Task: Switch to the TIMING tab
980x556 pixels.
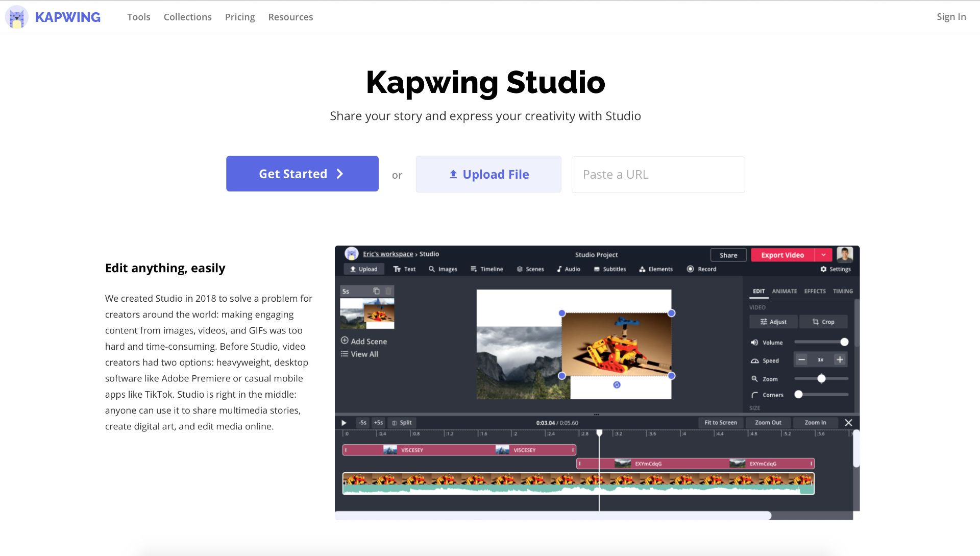Action: 843,291
